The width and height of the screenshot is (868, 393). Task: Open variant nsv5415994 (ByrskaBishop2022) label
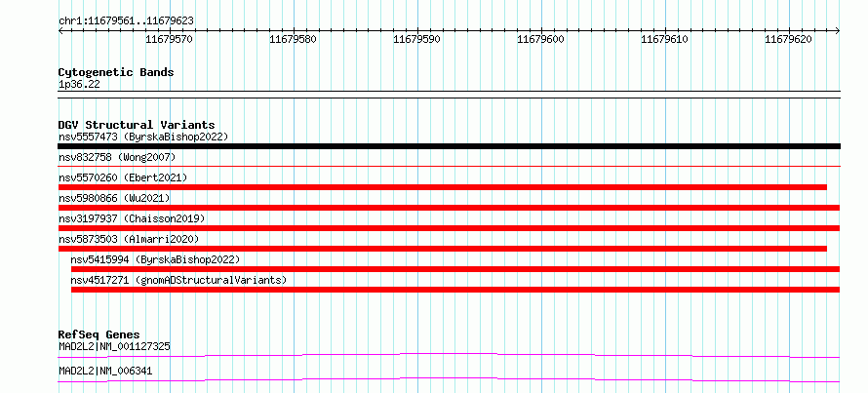155,259
